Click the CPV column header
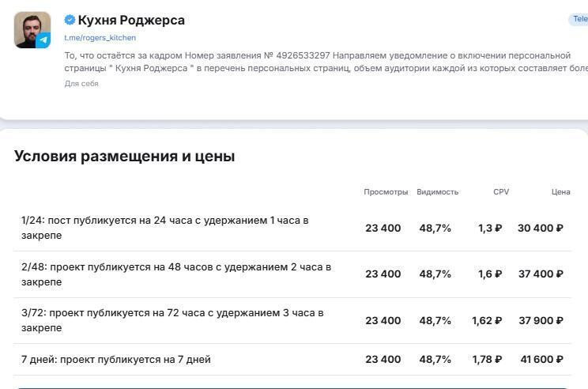Image resolution: width=588 pixels, height=389 pixels. 501,192
